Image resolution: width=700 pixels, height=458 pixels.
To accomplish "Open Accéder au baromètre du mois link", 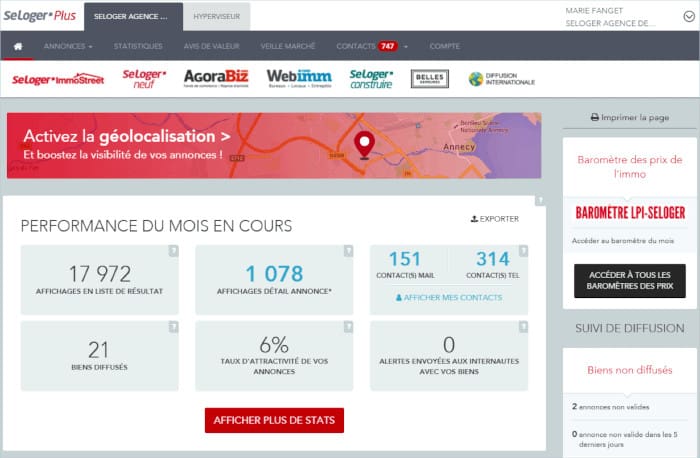I will pyautogui.click(x=623, y=241).
